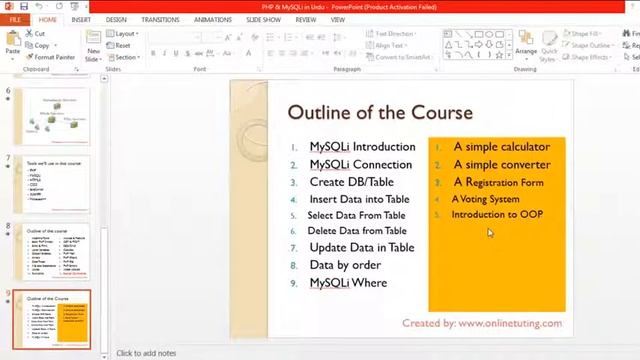Screen dimensions: 640x360
Task: Click the font color A button
Action: 248,53
